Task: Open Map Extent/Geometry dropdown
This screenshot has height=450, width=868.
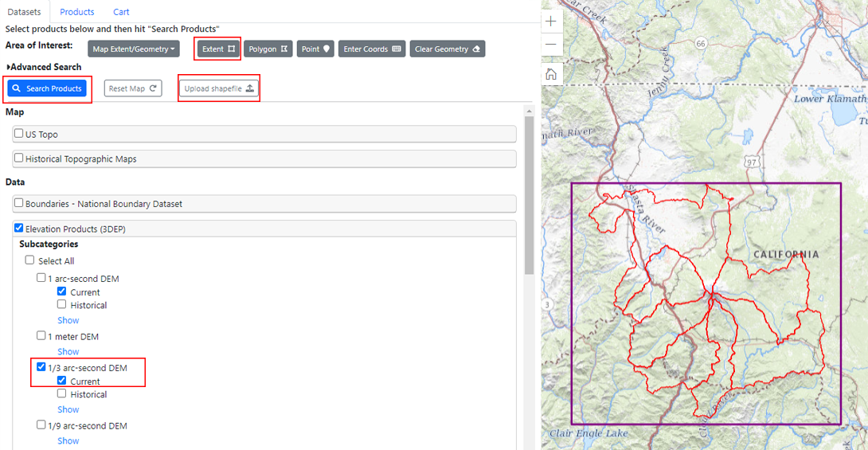Action: (x=134, y=49)
